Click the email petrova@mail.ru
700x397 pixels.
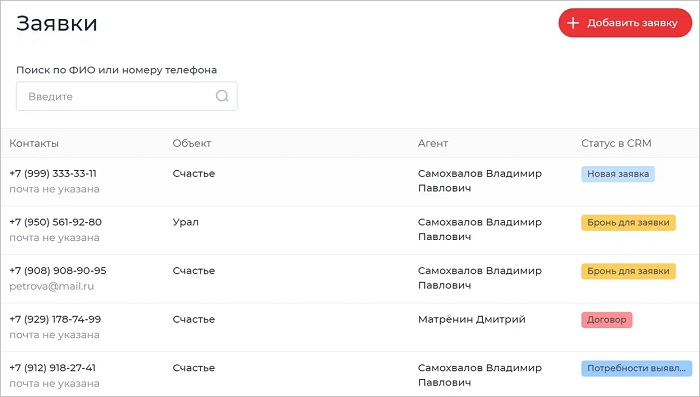click(52, 286)
